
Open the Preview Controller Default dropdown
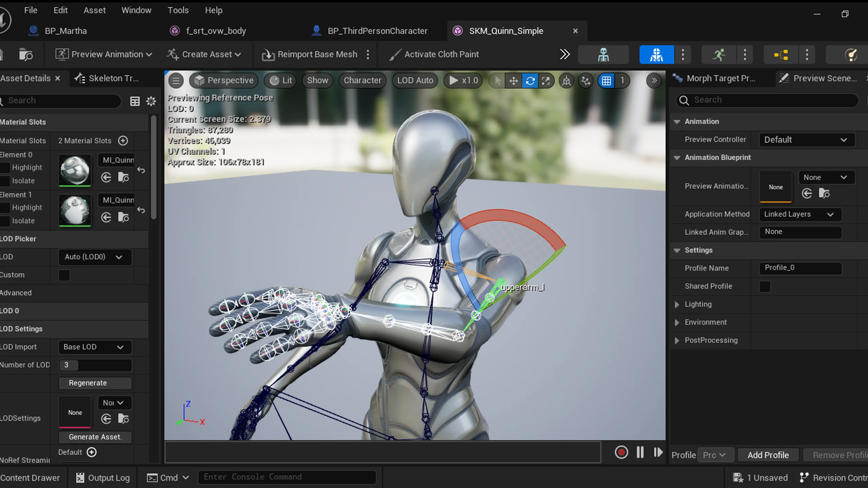pos(807,140)
